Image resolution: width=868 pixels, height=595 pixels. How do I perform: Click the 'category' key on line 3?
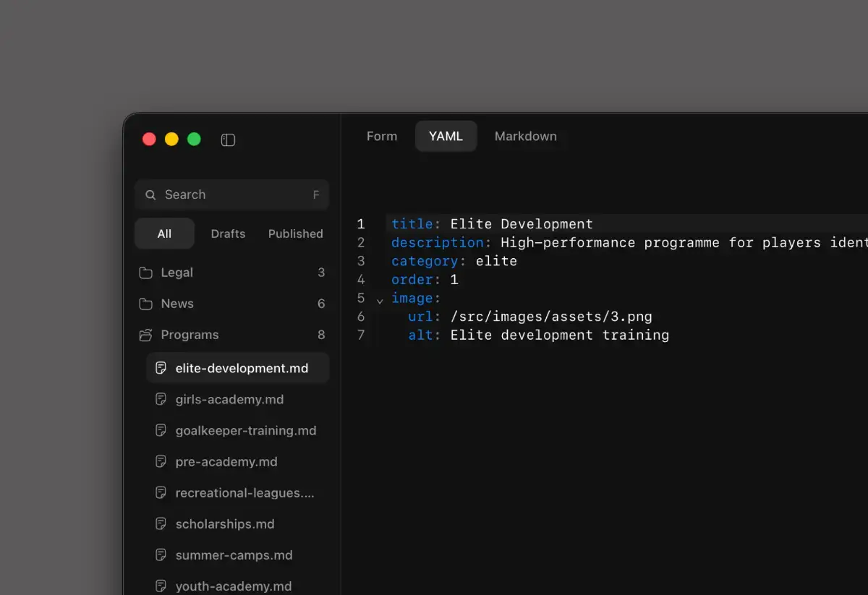pos(425,261)
